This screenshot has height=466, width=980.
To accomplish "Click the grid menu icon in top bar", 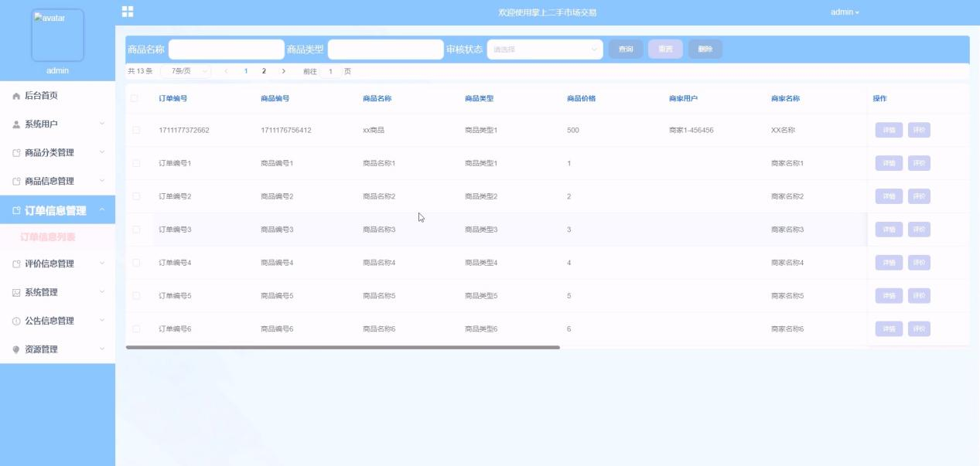I will 128,12.
